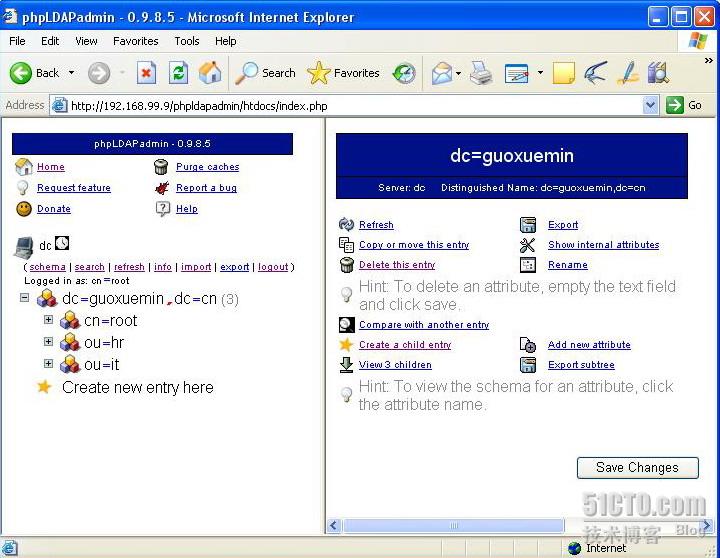
Task: Click the Go button
Action: [x=684, y=106]
